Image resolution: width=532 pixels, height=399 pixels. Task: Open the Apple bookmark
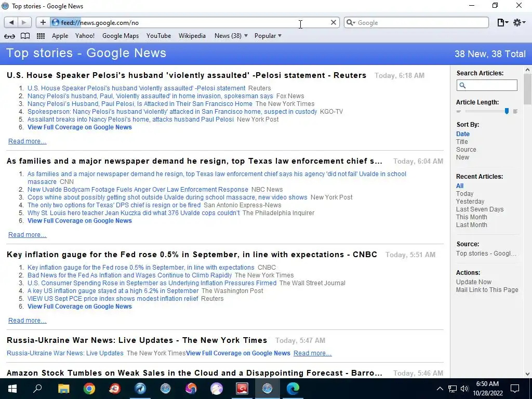tap(60, 36)
